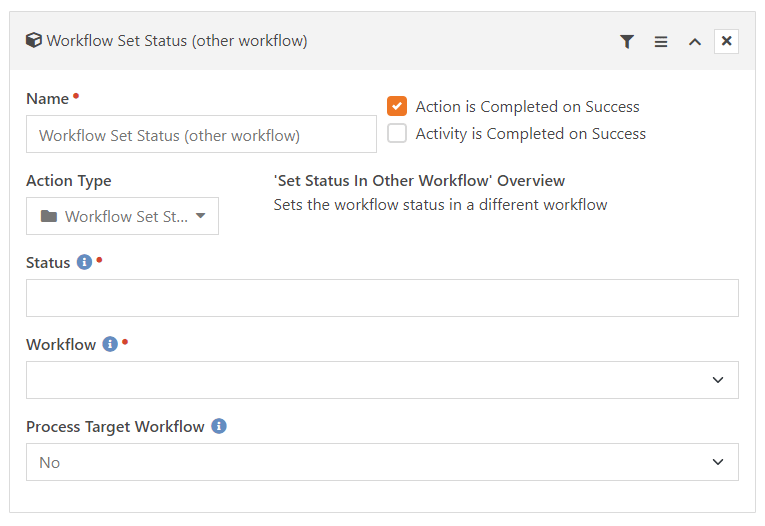Click the reorder bars icon in header

tap(661, 41)
